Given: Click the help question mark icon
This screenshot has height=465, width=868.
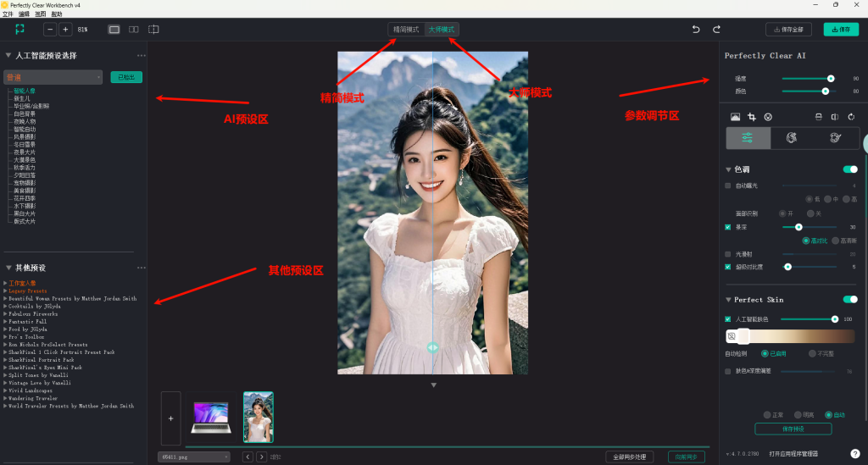Looking at the screenshot, I should click(x=854, y=453).
